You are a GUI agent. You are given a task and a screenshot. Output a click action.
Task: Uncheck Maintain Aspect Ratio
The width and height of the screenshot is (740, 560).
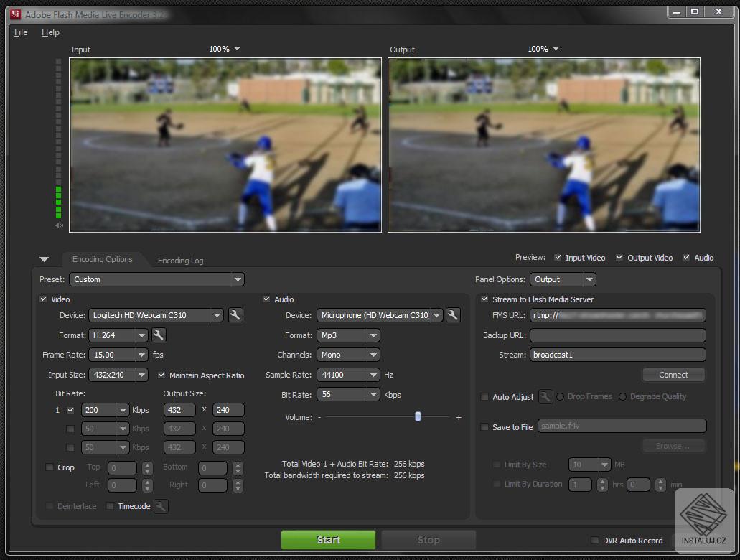tap(162, 375)
